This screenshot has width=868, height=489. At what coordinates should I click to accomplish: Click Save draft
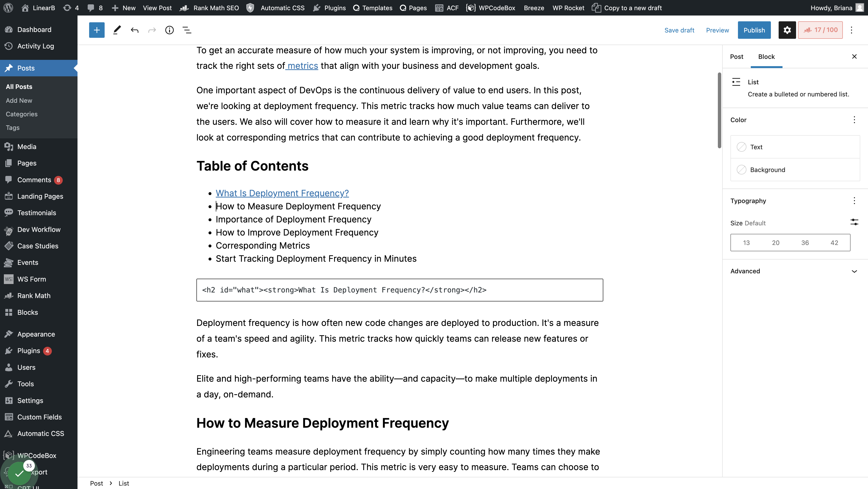[x=679, y=30]
